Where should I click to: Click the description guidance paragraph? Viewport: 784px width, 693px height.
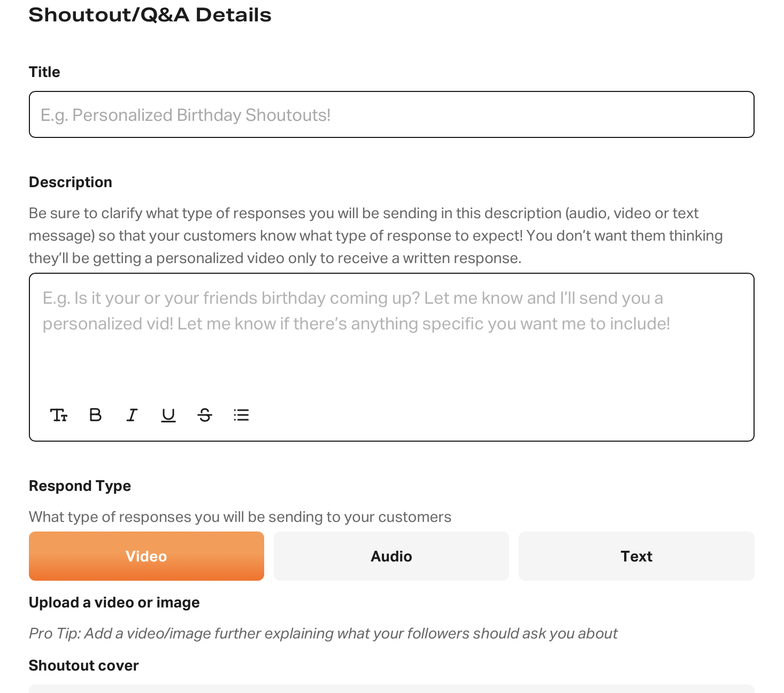pos(374,236)
